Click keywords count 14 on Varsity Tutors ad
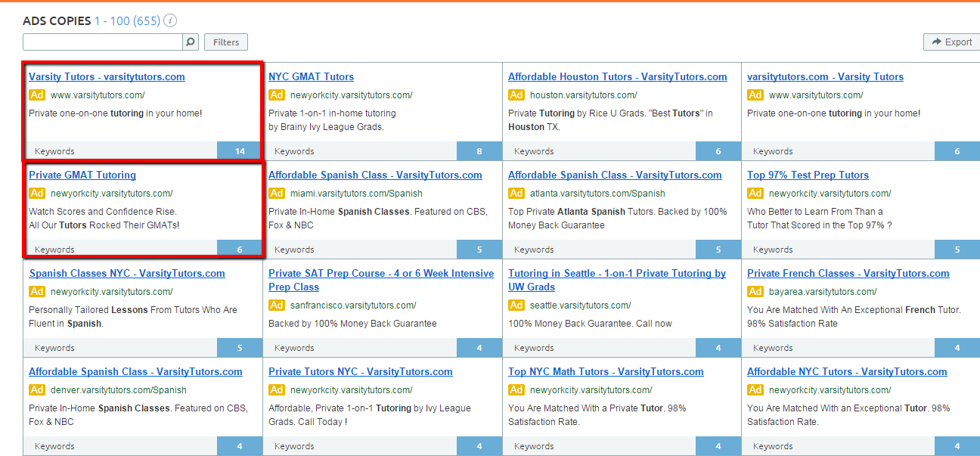Screen dimensions: 980x456 point(240,151)
